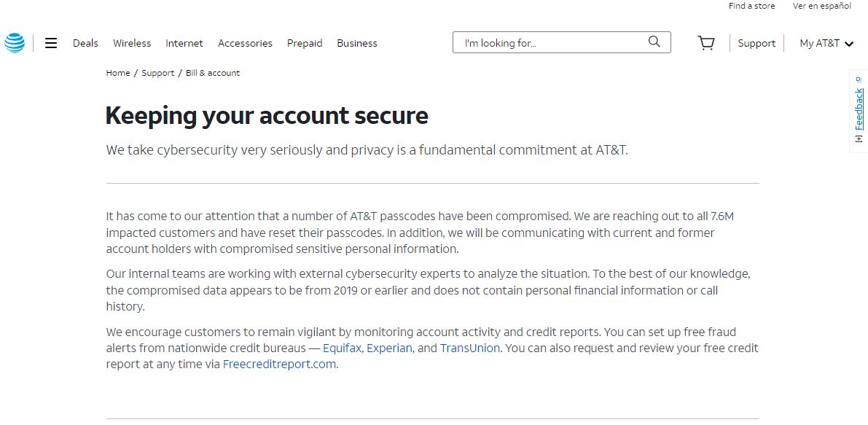Open the Internet navigation item
868x425 pixels.
(184, 43)
